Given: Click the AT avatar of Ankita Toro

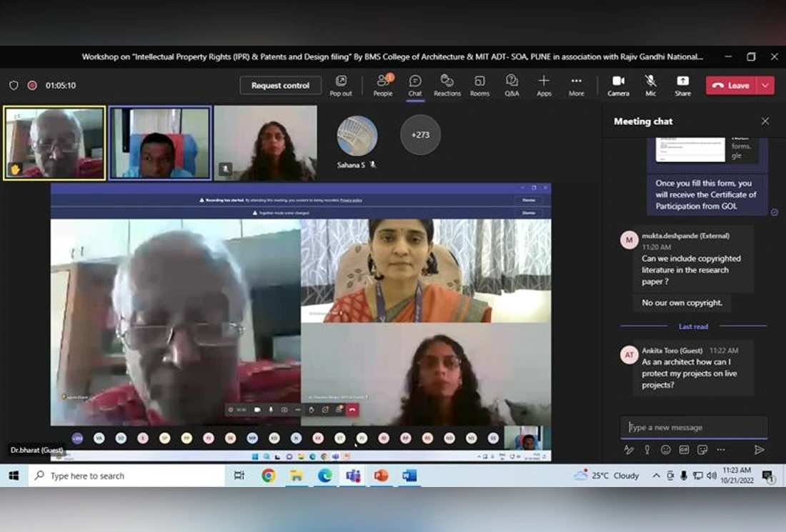Looking at the screenshot, I should coord(629,355).
